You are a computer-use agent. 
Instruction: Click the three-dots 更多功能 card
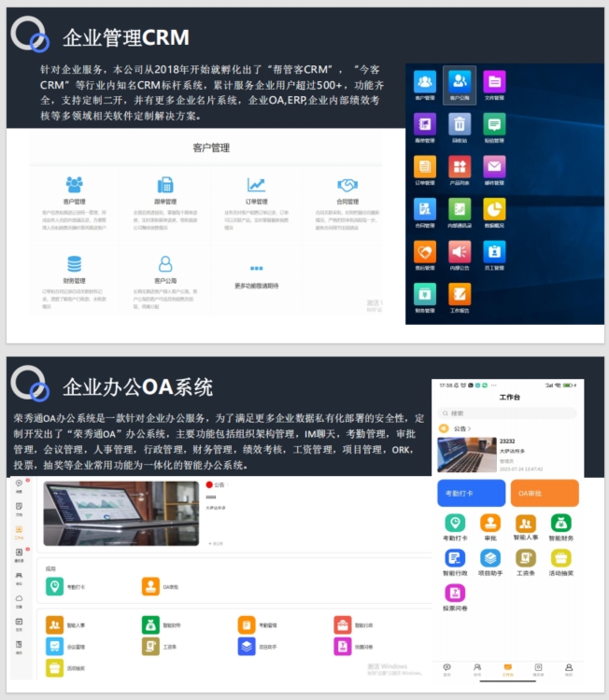tap(257, 277)
